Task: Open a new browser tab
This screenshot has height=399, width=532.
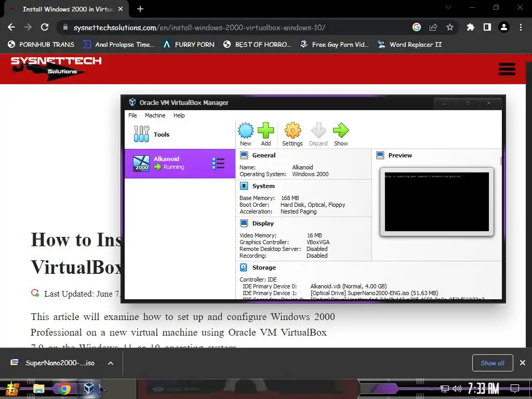Action: [140, 9]
